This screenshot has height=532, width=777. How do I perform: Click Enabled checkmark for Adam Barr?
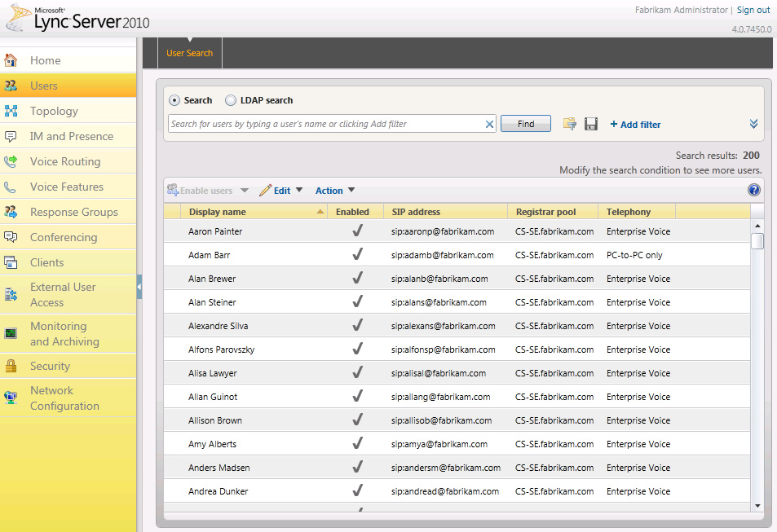click(x=357, y=255)
